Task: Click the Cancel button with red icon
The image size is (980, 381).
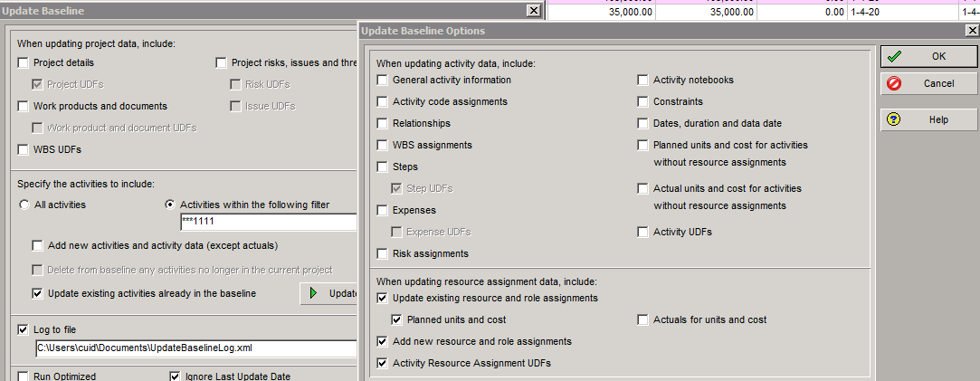Action: click(x=928, y=83)
